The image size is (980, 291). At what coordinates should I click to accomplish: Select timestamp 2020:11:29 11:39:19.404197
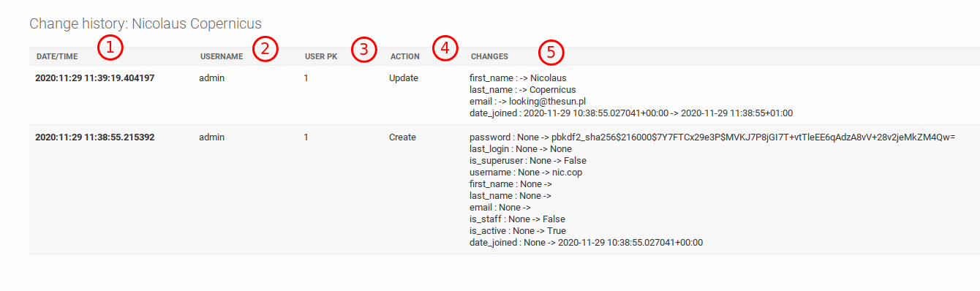95,78
